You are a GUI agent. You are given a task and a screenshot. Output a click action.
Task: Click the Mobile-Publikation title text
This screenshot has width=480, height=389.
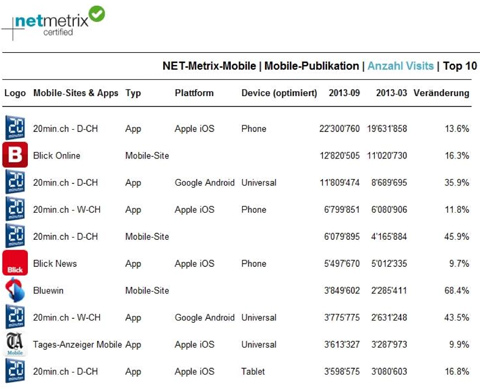pyautogui.click(x=312, y=66)
